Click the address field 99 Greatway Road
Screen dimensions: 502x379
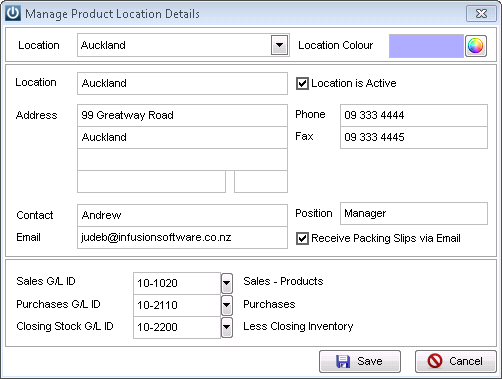(x=182, y=115)
